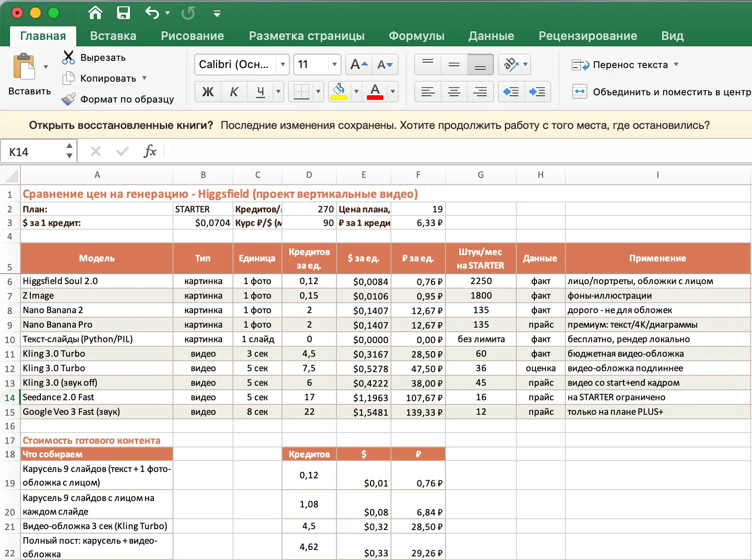Confirm formula entry with the checkmark icon
This screenshot has height=560, width=752.
(x=123, y=151)
